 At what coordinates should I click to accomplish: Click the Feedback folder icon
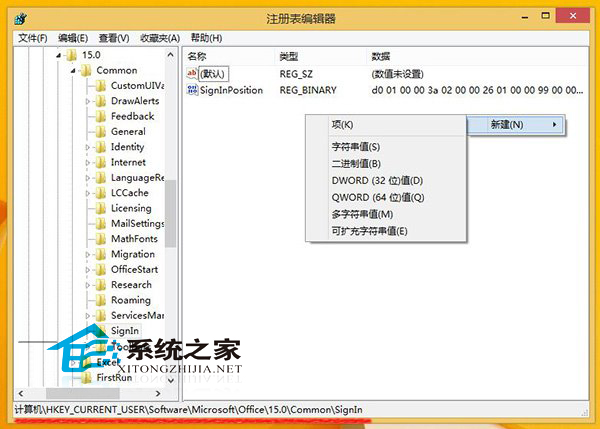pos(100,116)
